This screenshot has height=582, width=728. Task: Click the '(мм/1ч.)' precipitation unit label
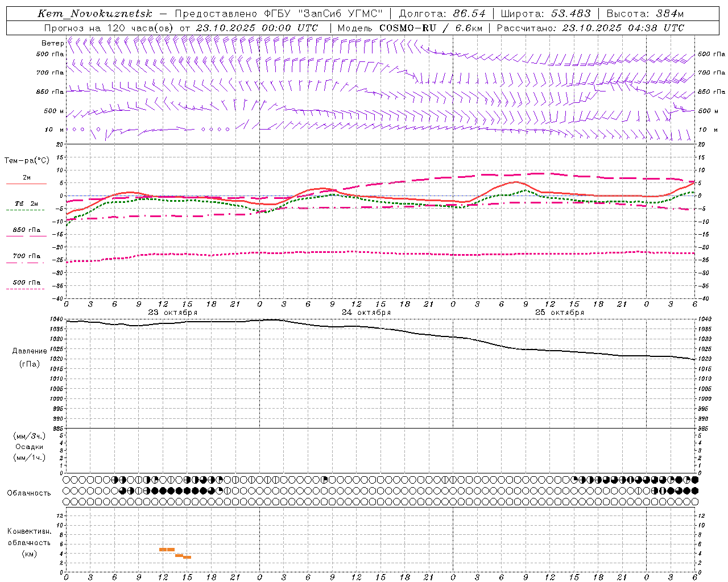click(x=30, y=458)
